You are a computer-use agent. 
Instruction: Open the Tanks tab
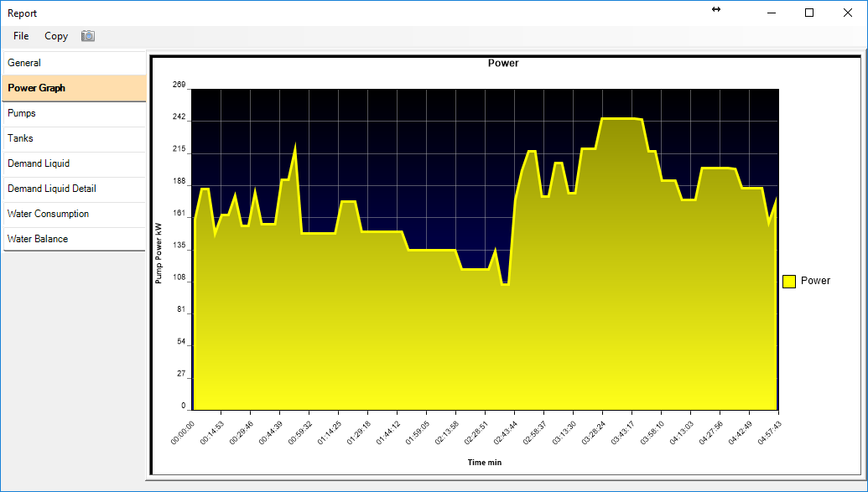click(x=74, y=138)
